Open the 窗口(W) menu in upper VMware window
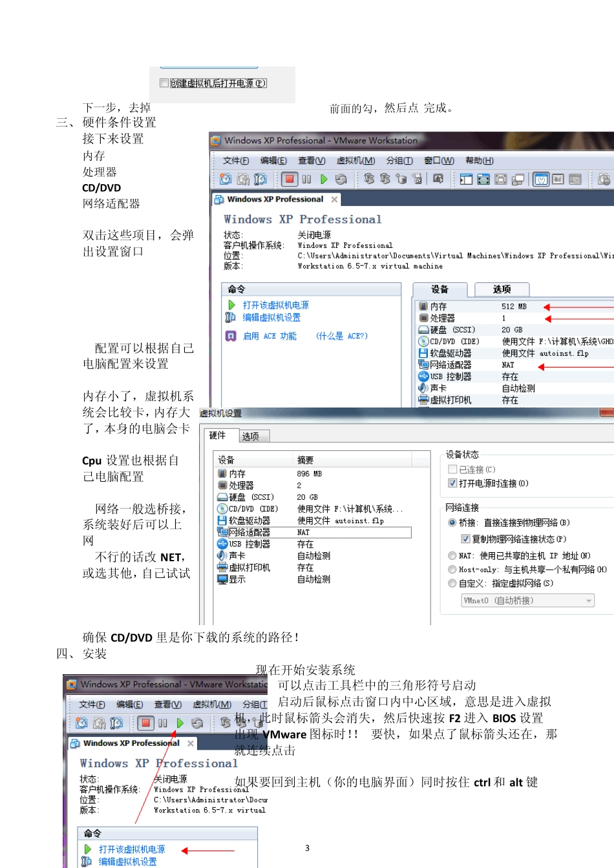This screenshot has height=868, width=614. click(x=439, y=160)
